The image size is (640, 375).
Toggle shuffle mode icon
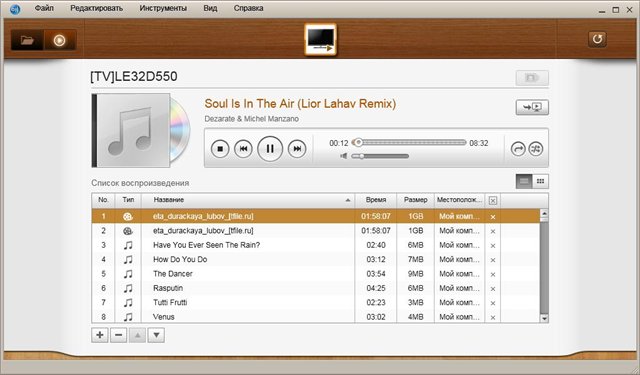click(x=536, y=149)
